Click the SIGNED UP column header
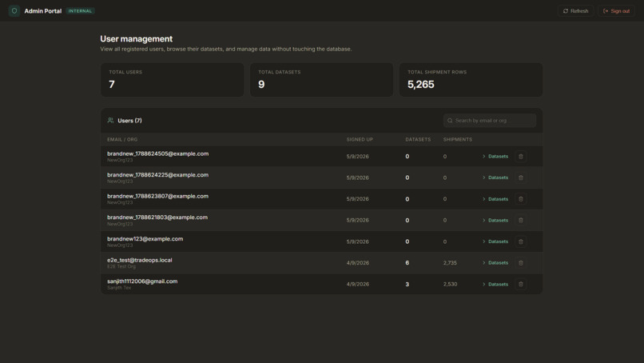 [360, 140]
